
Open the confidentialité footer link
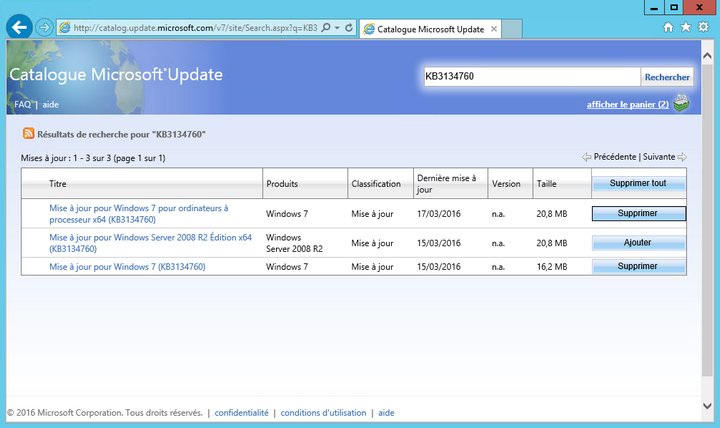point(242,413)
